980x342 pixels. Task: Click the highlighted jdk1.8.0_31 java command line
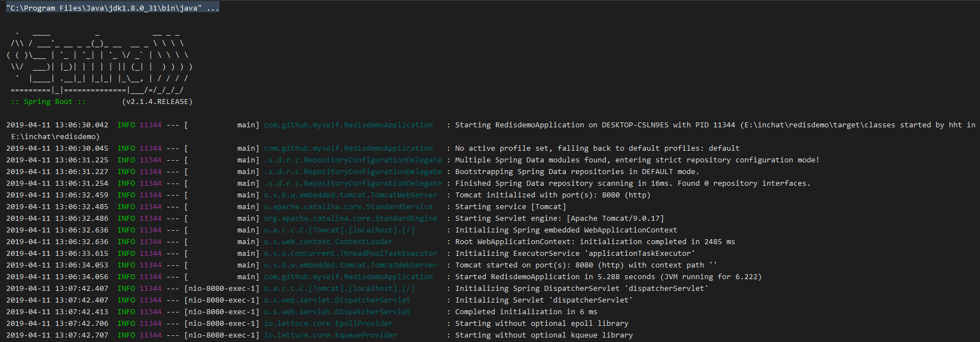(112, 8)
